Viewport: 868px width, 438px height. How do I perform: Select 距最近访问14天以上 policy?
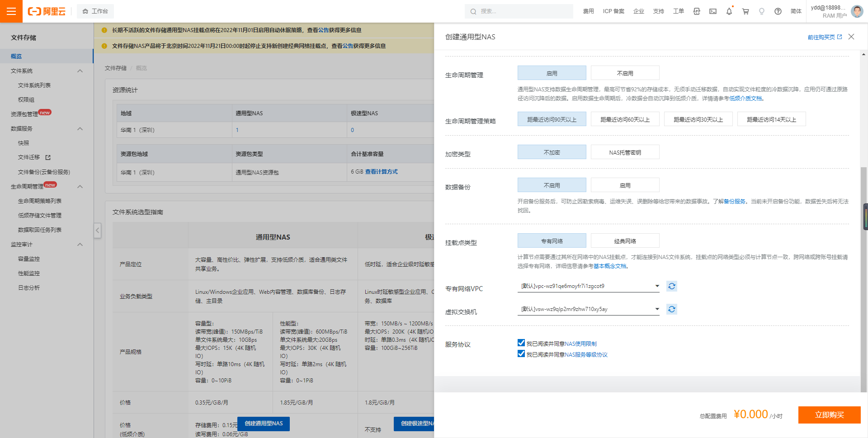(771, 119)
